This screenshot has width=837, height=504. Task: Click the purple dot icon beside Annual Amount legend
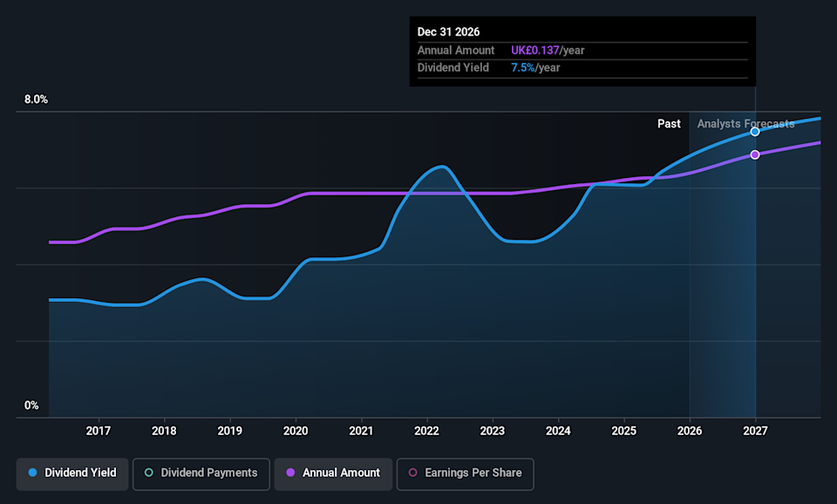click(x=289, y=473)
